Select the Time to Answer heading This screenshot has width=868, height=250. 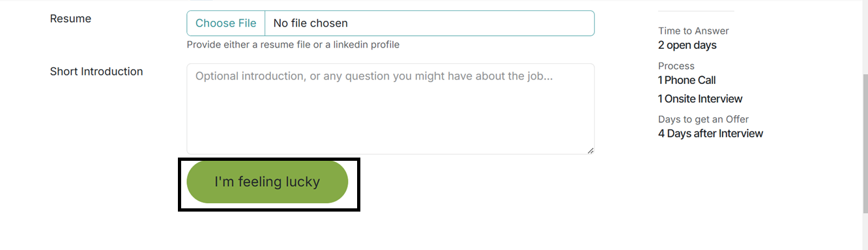(x=693, y=31)
